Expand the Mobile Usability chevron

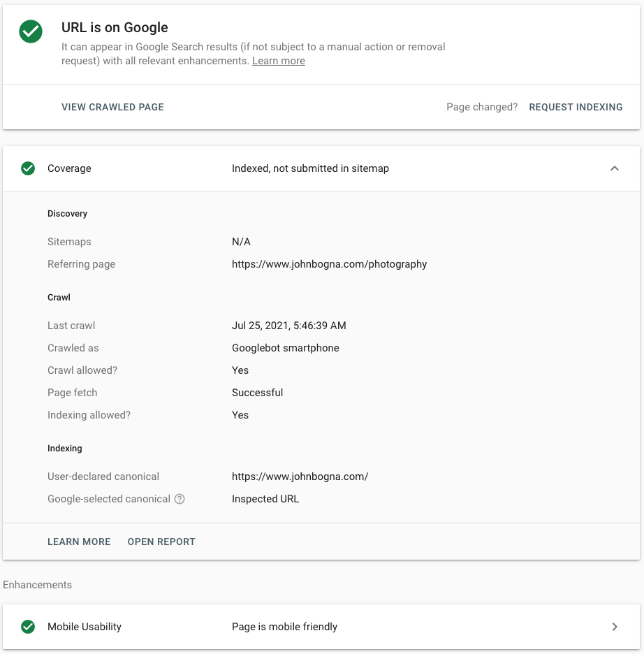[x=615, y=627]
